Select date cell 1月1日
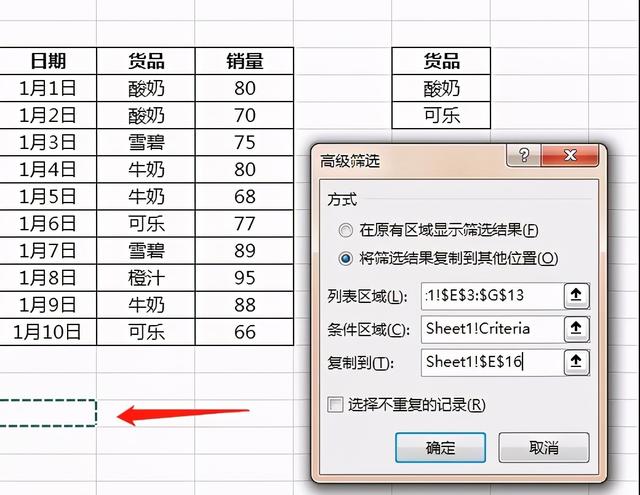The width and height of the screenshot is (640, 495). coord(48,88)
